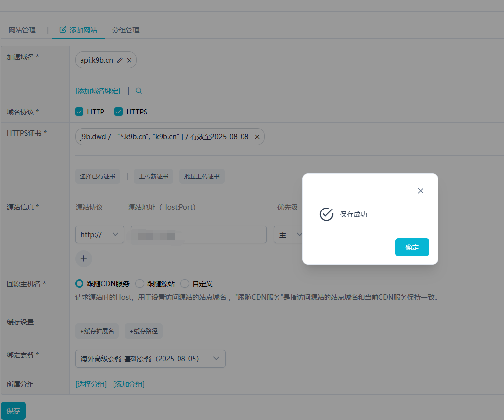Click +缓存路径 button
The image size is (504, 420).
[x=144, y=331]
